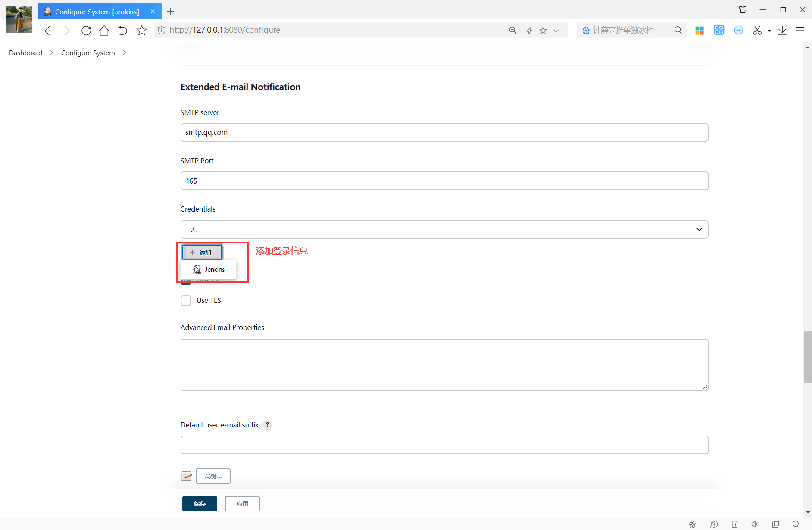
Task: Click the 应用 apply button
Action: tap(242, 504)
